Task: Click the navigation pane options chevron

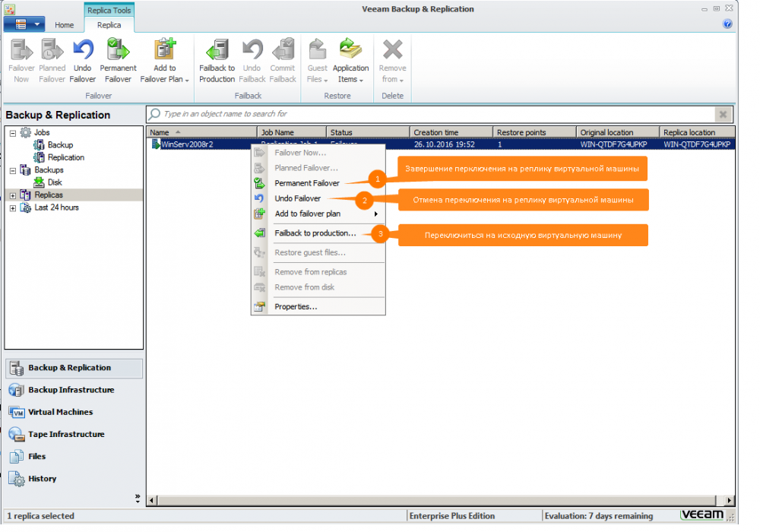Action: (138, 499)
